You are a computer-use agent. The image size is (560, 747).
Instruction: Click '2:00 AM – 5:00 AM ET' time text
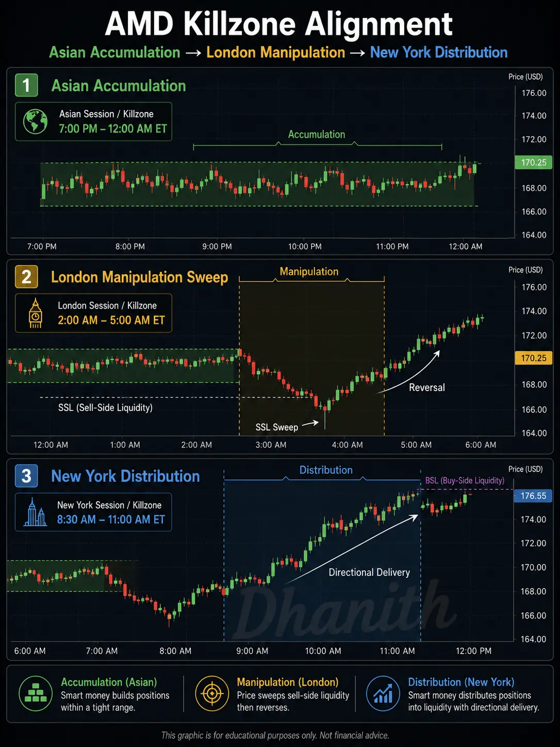point(111,320)
